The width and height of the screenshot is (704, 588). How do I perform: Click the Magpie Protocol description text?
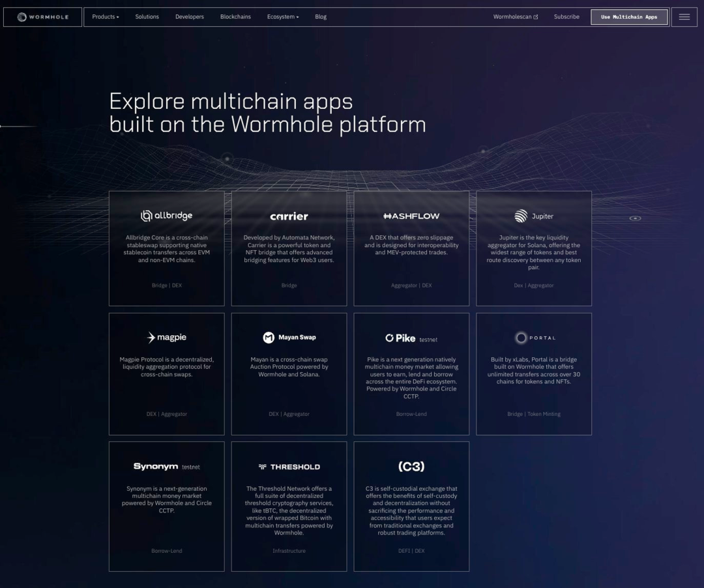pyautogui.click(x=167, y=367)
